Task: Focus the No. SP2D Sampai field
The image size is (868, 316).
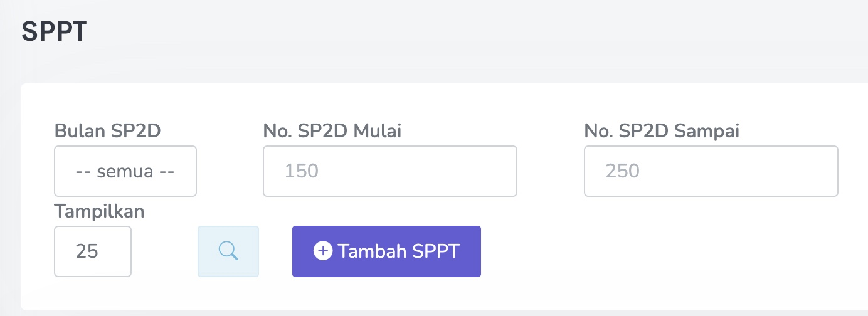Action: coord(711,171)
